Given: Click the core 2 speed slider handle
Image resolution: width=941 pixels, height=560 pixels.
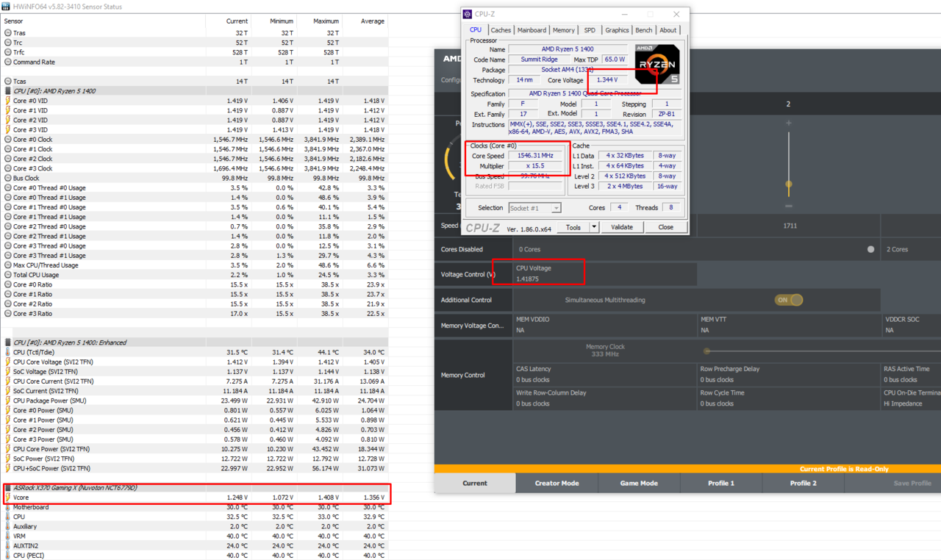Looking at the screenshot, I should [789, 184].
